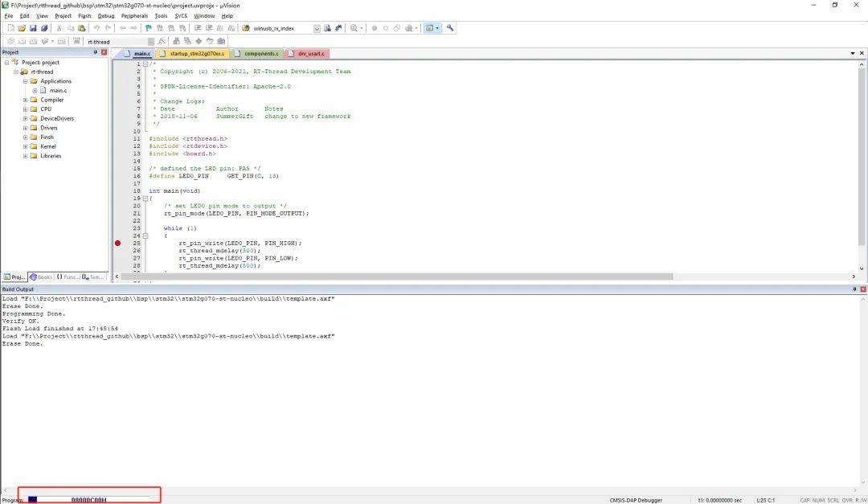Start debug session with the magnifier icon
Screen dimensions: 868x504
354,28
